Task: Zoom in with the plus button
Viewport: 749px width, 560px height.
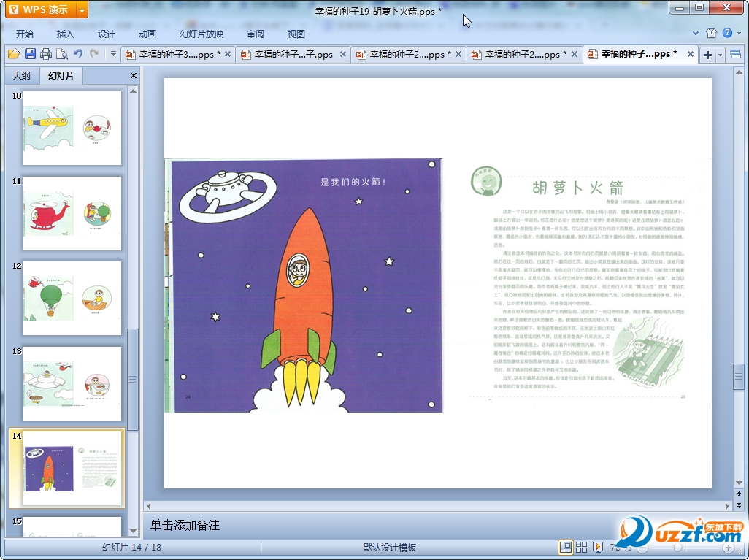Action: (728, 548)
